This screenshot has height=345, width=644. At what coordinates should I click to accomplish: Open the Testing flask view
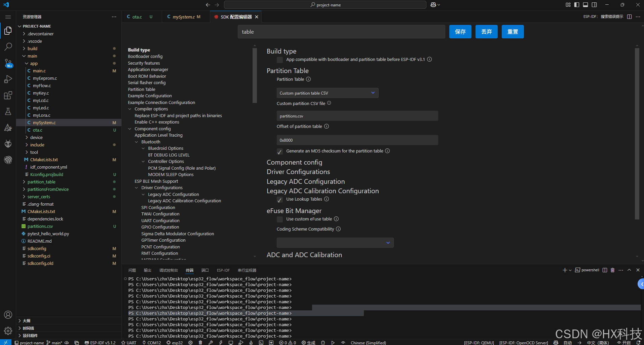(x=8, y=111)
